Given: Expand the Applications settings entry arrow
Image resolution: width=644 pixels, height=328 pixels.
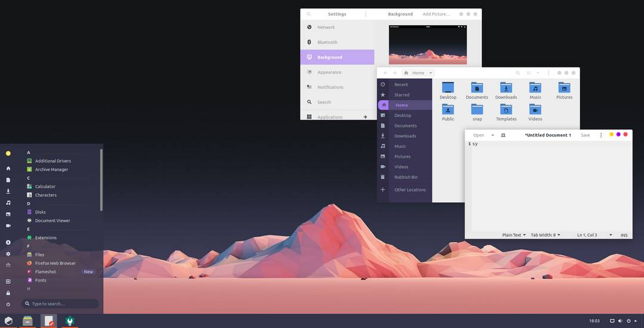Looking at the screenshot, I should coord(365,117).
